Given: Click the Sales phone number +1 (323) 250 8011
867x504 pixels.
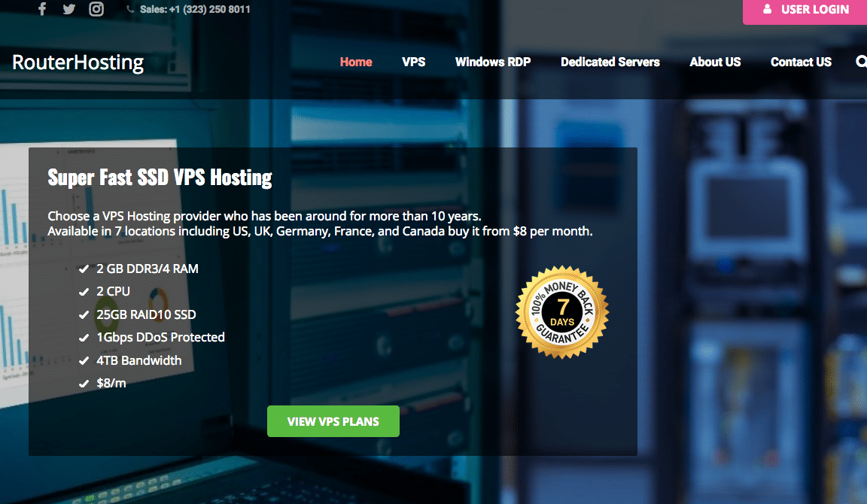Looking at the screenshot, I should 195,9.
